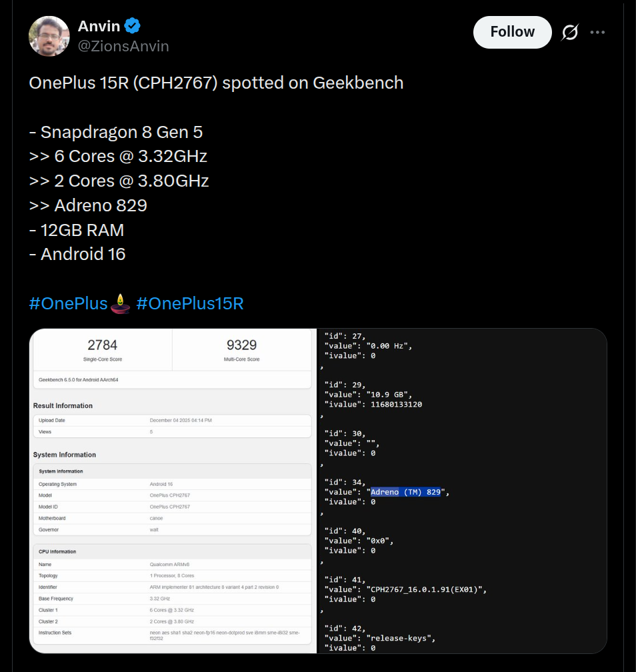Image resolution: width=636 pixels, height=672 pixels.
Task: Open the #OnePlus hashtag link
Action: tap(68, 304)
